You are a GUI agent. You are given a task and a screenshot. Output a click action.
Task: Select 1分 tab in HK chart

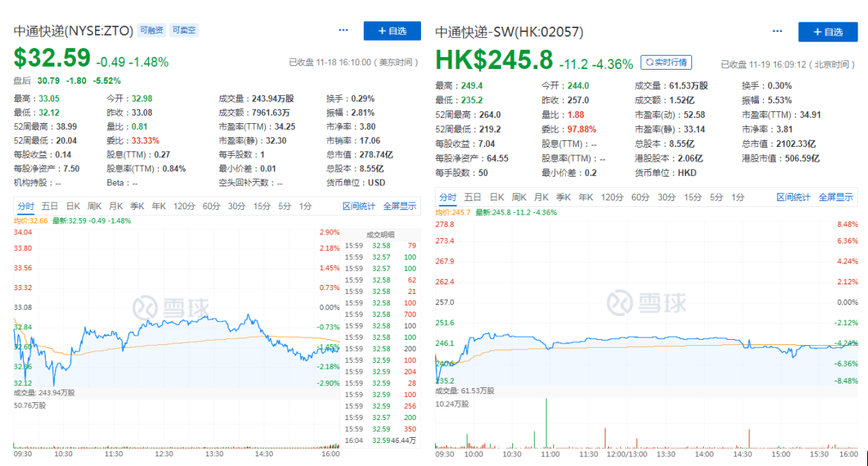737,197
